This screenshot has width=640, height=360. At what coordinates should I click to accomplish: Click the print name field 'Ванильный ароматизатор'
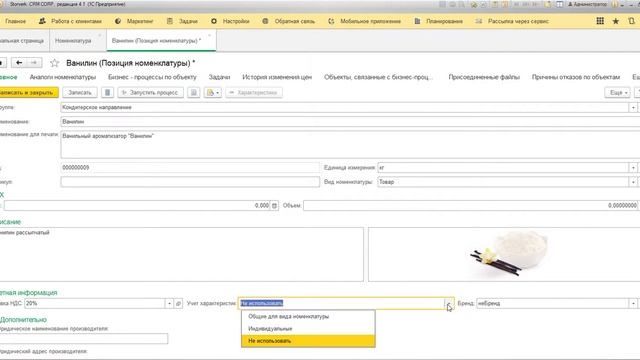[x=349, y=144]
